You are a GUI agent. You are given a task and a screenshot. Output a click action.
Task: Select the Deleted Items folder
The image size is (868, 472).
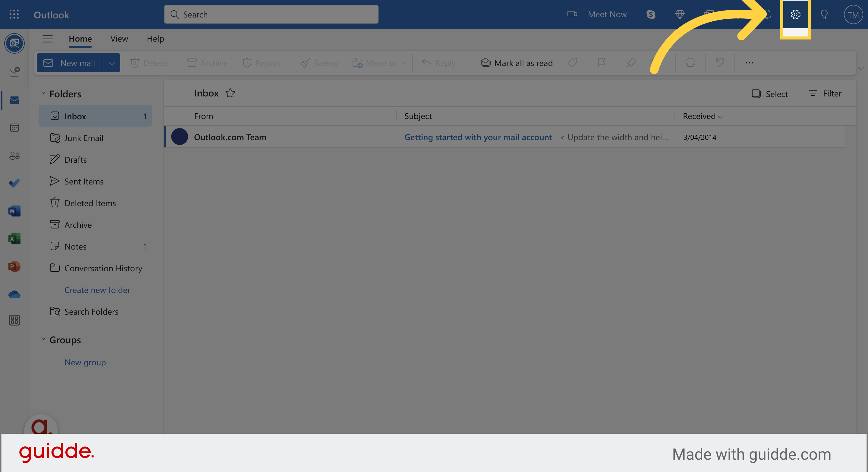coord(95,203)
